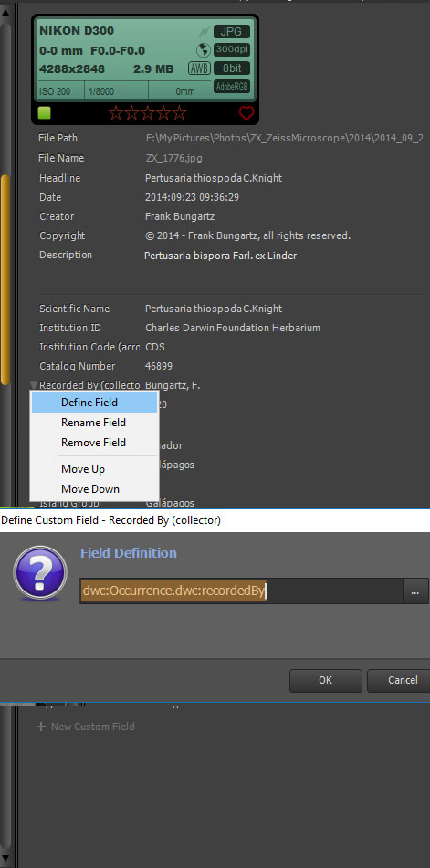Click the Description value Pertusaria bispora
Viewport: 430px width, 868px height.
coord(220,256)
